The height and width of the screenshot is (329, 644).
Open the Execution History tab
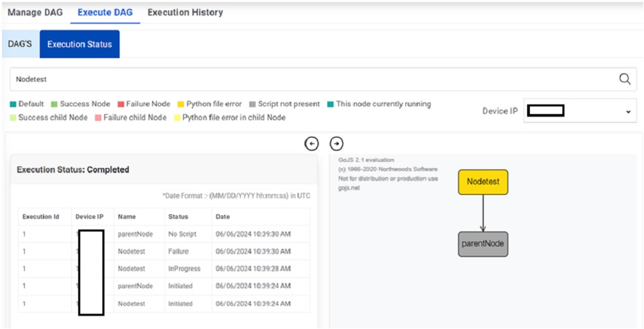185,12
